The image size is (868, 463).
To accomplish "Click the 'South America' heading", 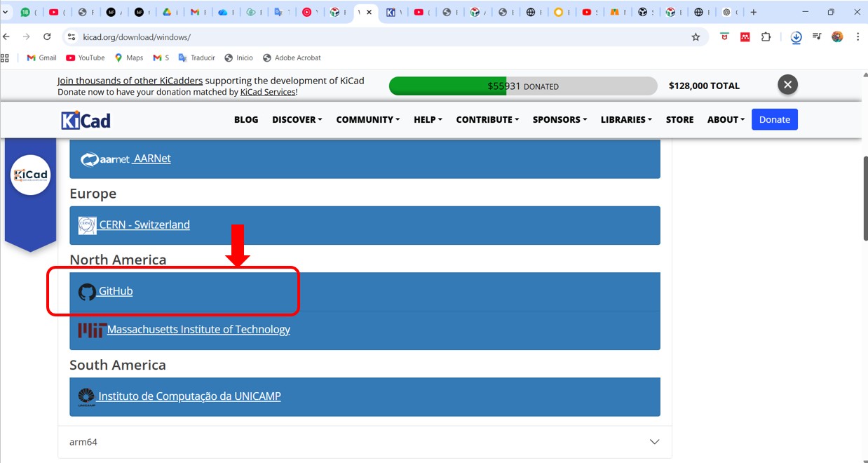I will point(118,365).
